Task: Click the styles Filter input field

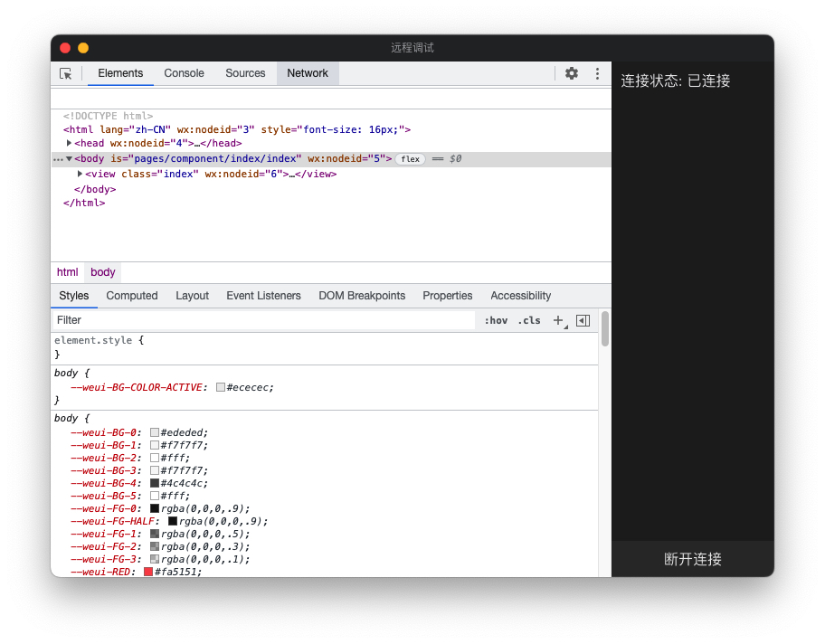Action: click(x=262, y=320)
